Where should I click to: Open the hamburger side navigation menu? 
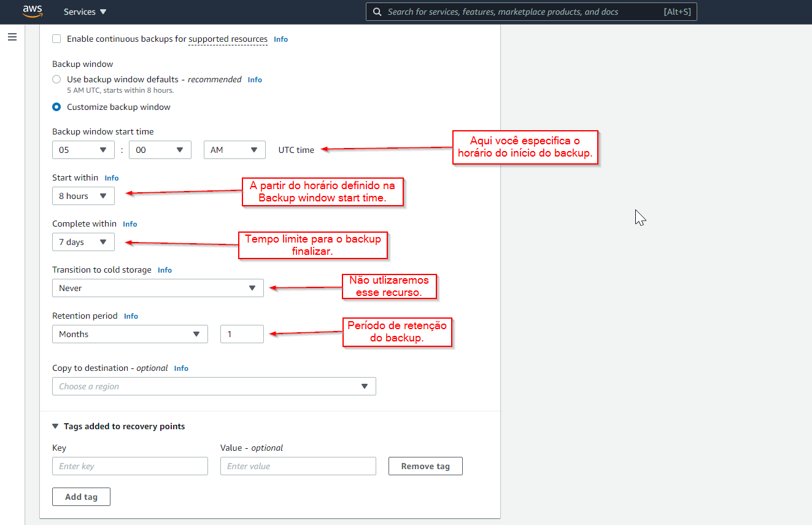tap(12, 37)
